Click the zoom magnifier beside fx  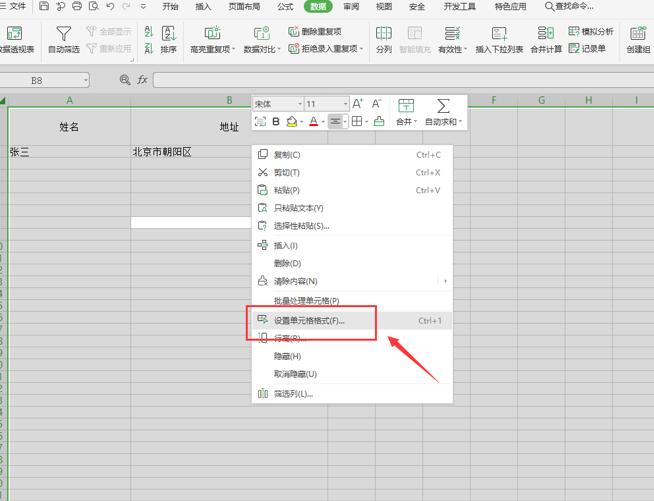[125, 80]
